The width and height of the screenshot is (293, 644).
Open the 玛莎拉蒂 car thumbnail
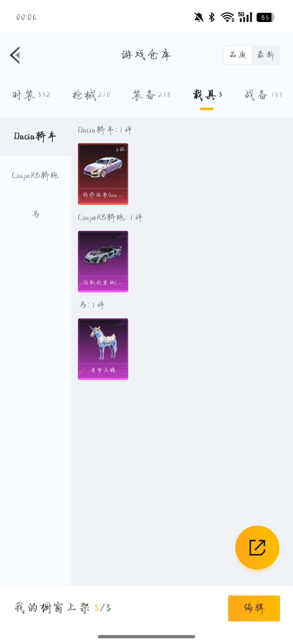tap(103, 174)
